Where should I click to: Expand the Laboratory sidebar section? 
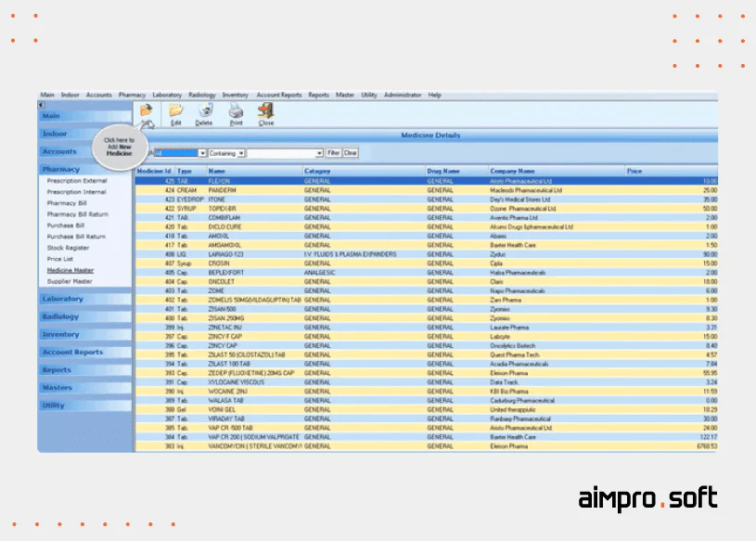pyautogui.click(x=84, y=299)
